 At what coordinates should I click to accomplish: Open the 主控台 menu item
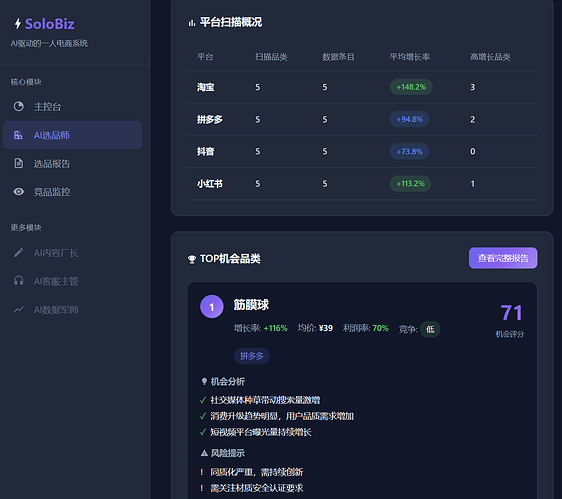73,106
